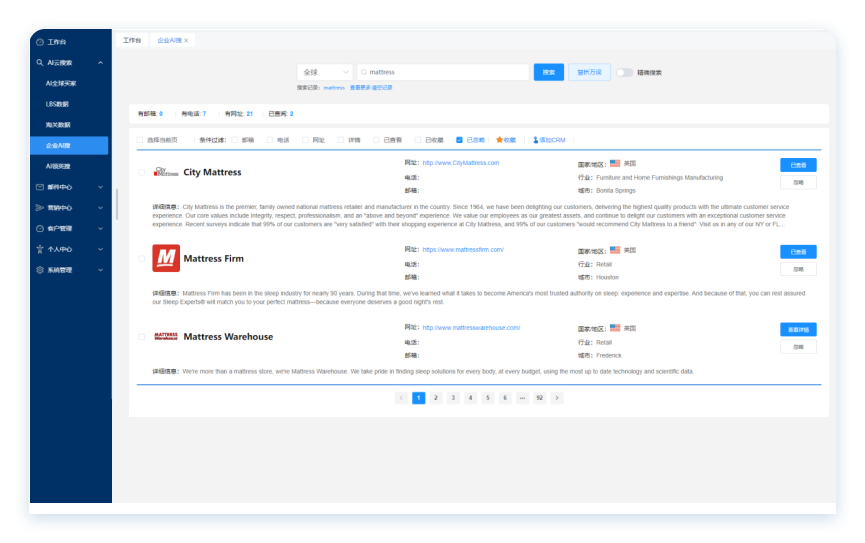Click the star 收藏 favorite icon

tap(499, 140)
